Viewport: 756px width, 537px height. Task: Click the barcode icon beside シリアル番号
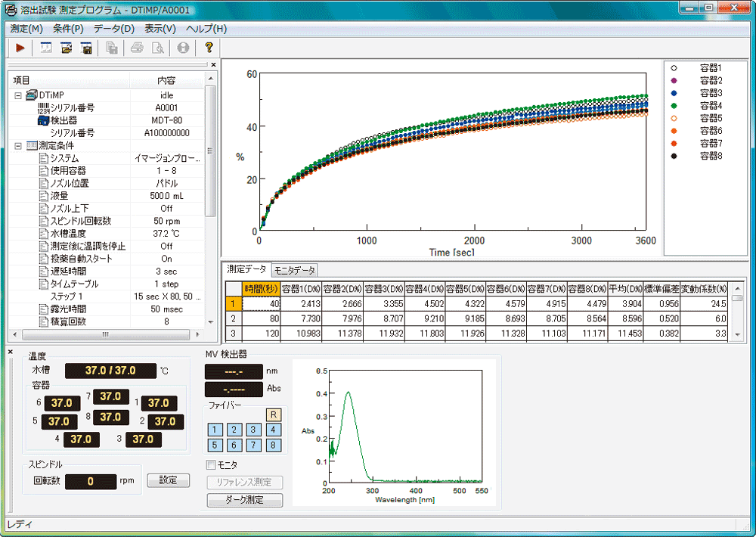(43, 107)
